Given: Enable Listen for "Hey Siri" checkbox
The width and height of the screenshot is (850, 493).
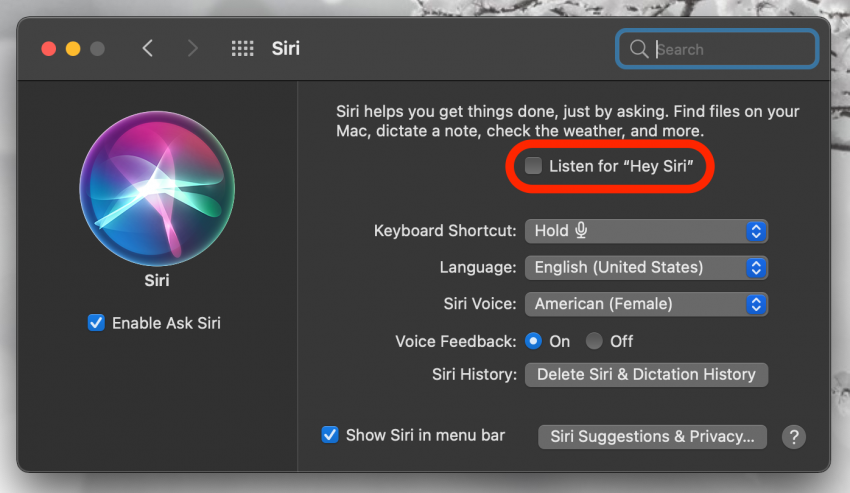Looking at the screenshot, I should point(534,166).
